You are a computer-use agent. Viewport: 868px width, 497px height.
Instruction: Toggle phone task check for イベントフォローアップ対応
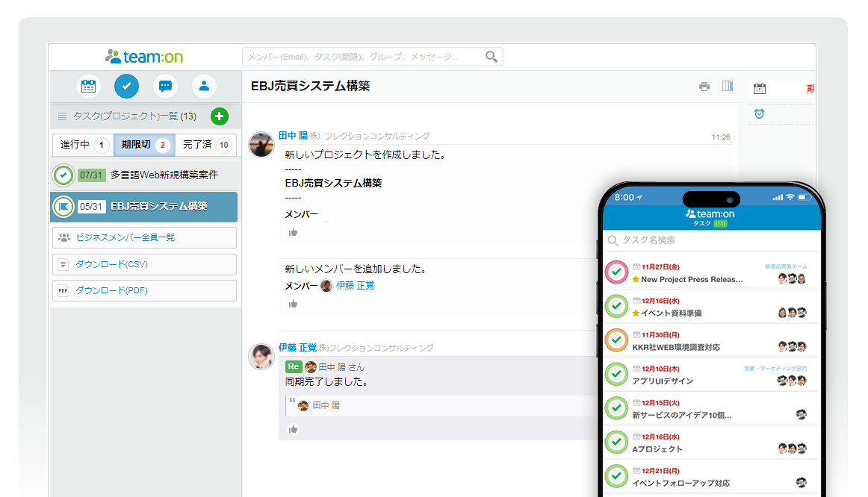pos(616,476)
